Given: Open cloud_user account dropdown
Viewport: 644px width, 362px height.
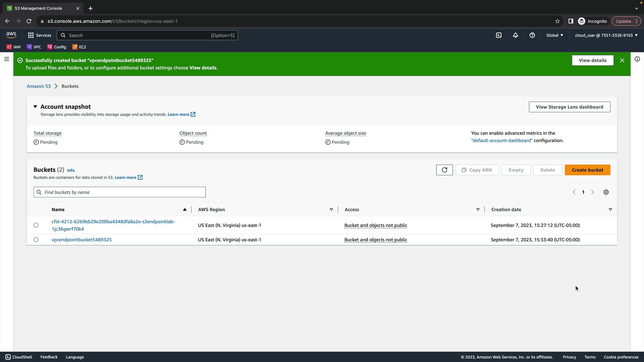Looking at the screenshot, I should 606,35.
